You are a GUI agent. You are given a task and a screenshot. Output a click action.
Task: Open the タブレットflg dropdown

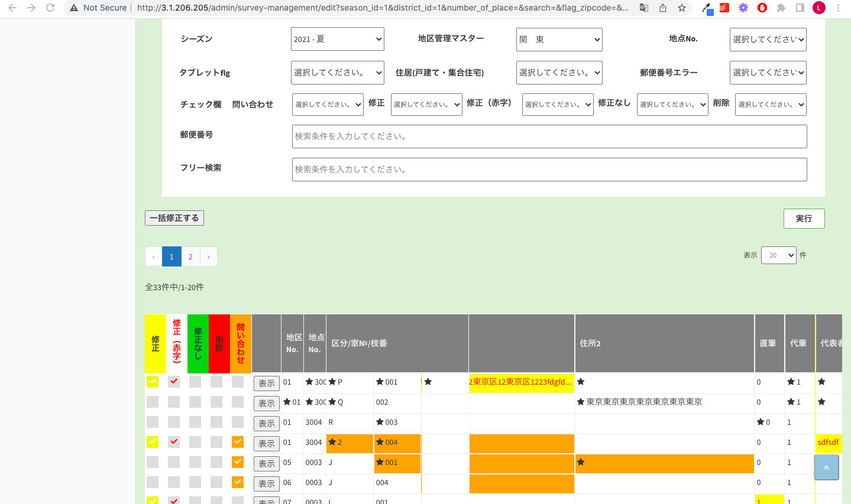tap(338, 73)
